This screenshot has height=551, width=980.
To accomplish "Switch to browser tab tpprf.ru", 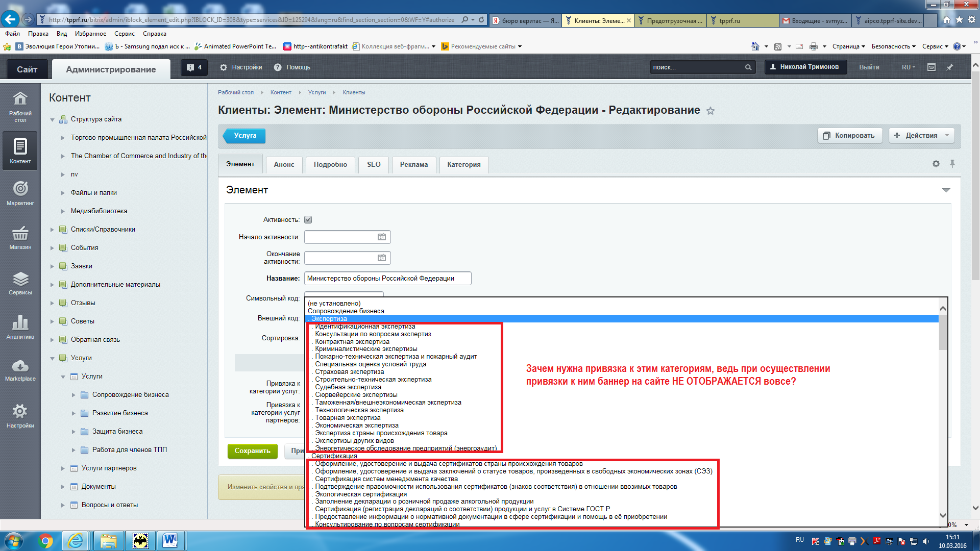I will click(743, 20).
